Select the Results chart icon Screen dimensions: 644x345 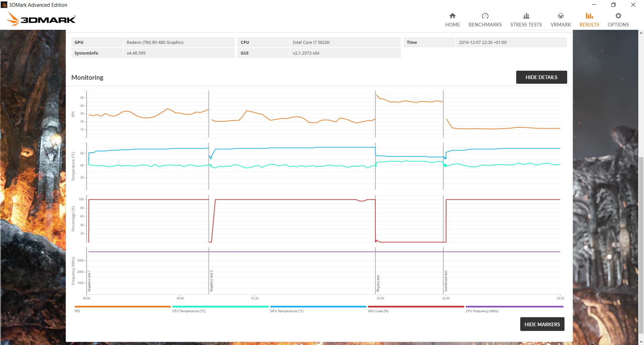click(589, 16)
